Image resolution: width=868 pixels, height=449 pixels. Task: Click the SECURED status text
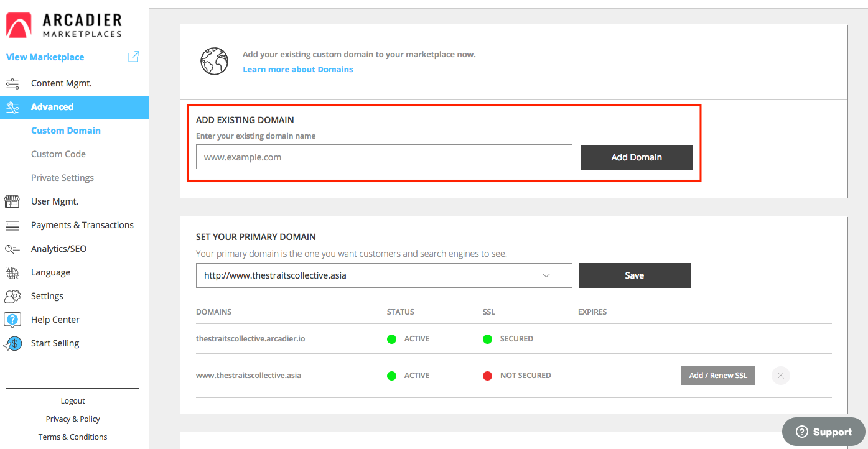516,339
